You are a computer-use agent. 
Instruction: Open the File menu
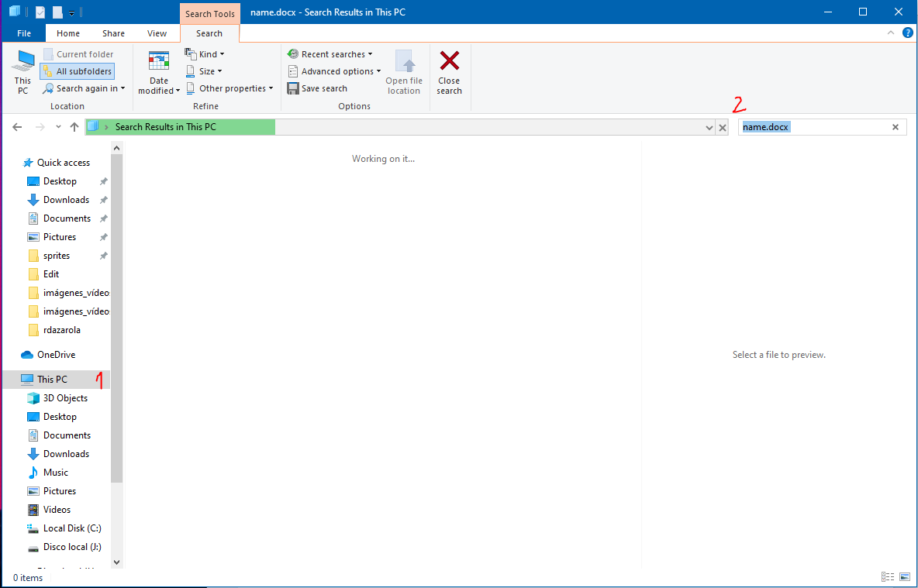[24, 33]
